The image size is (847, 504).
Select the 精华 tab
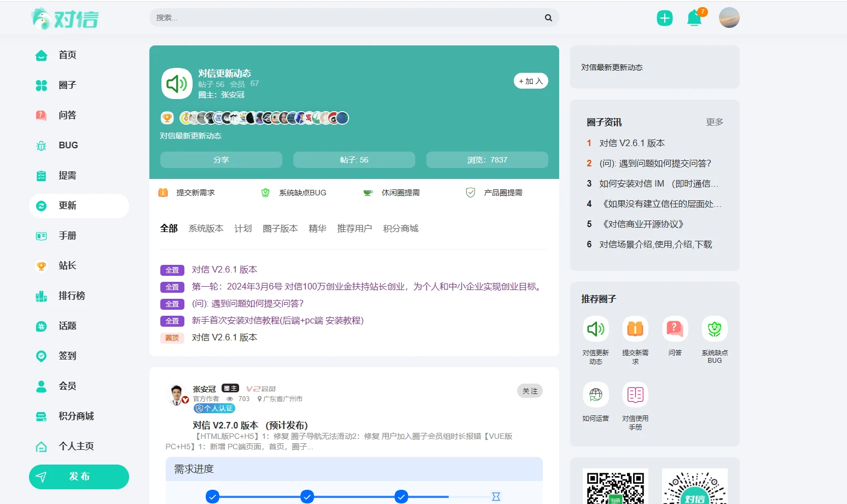pyautogui.click(x=317, y=229)
